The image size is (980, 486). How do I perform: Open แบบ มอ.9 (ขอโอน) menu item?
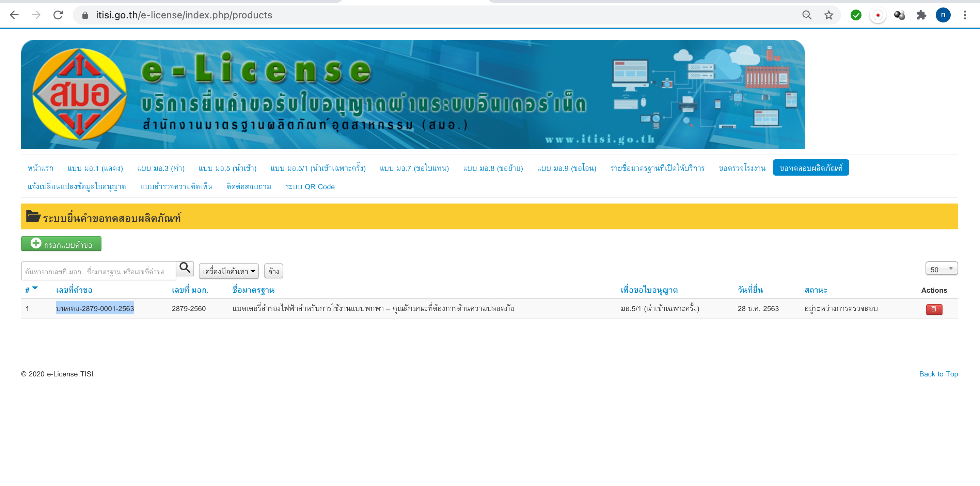(x=567, y=168)
